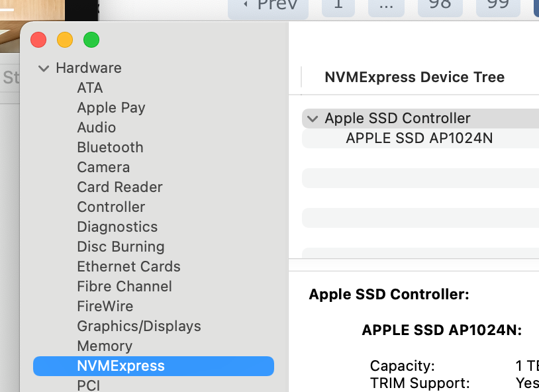Collapse the Hardware section chevron
Screen dimensions: 539x392
tap(44, 68)
